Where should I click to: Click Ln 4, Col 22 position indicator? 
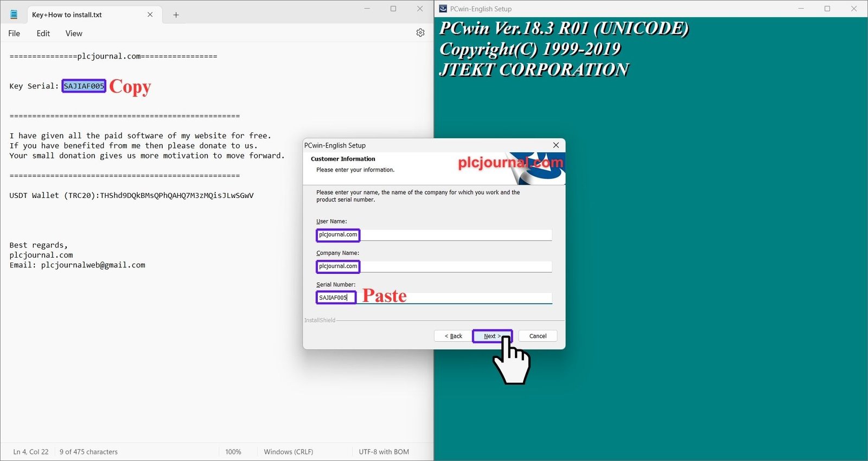point(31,452)
